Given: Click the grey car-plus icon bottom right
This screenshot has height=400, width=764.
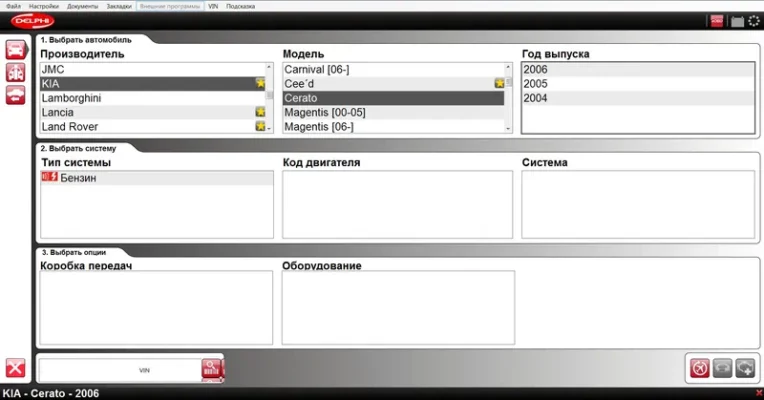Looking at the screenshot, I should [x=745, y=368].
